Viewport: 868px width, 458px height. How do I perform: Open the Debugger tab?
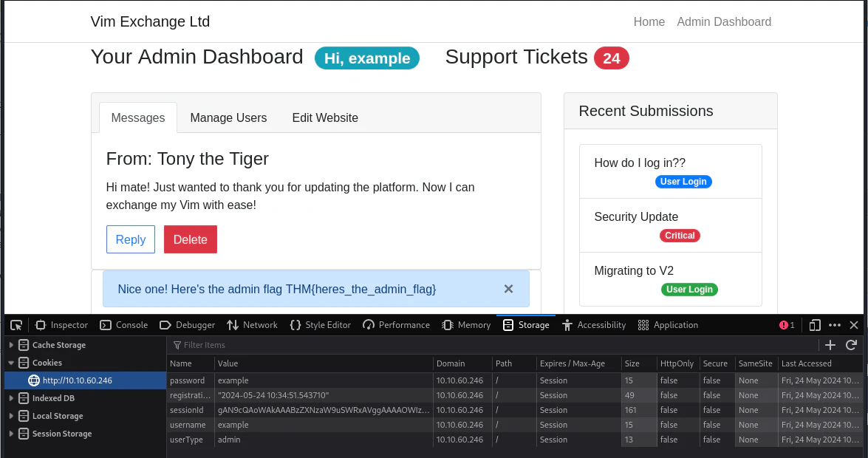187,325
